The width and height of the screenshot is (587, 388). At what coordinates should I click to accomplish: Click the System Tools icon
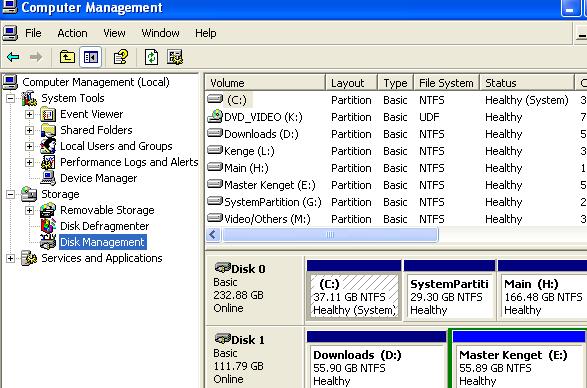click(x=29, y=98)
